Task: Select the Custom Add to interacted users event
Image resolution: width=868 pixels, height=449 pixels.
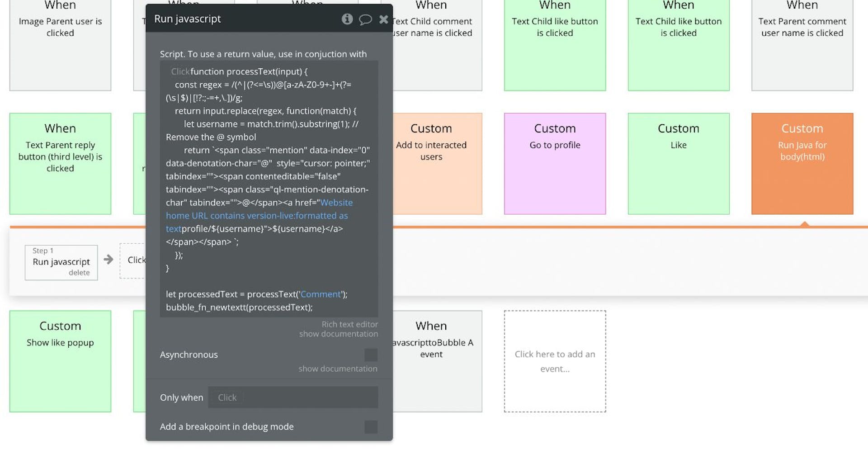Action: [431, 164]
